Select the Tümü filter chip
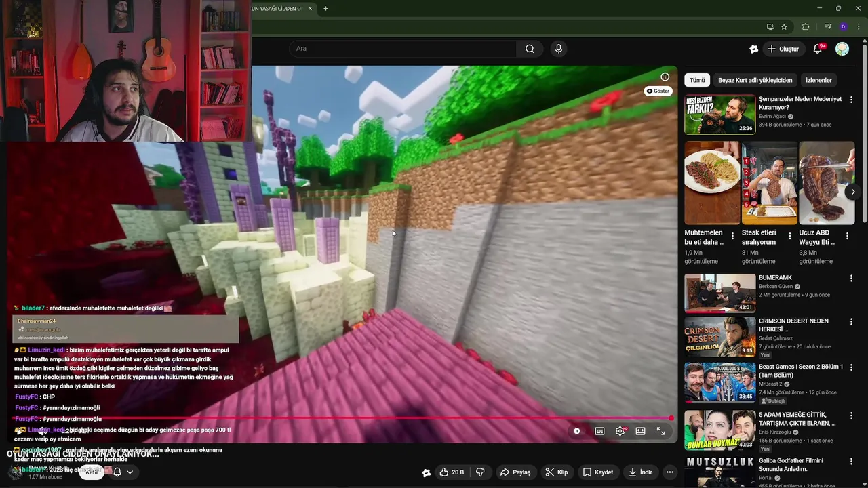Screen dimensions: 868x488 pyautogui.click(x=697, y=80)
